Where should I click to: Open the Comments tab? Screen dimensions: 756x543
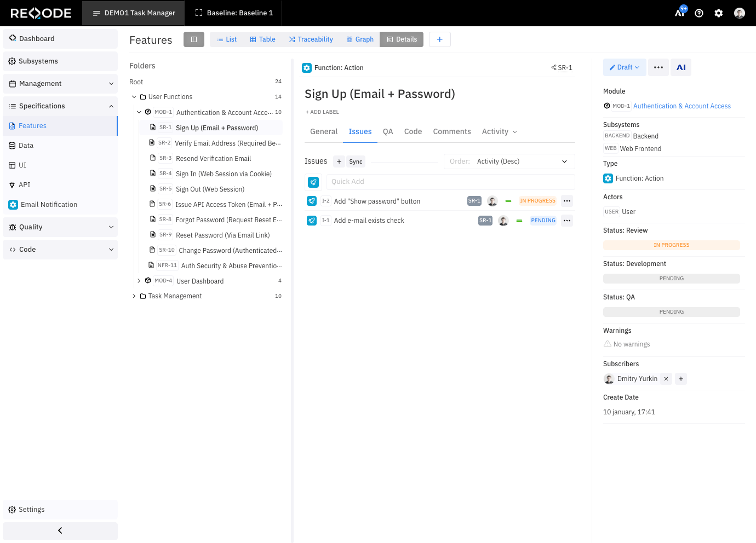point(451,131)
